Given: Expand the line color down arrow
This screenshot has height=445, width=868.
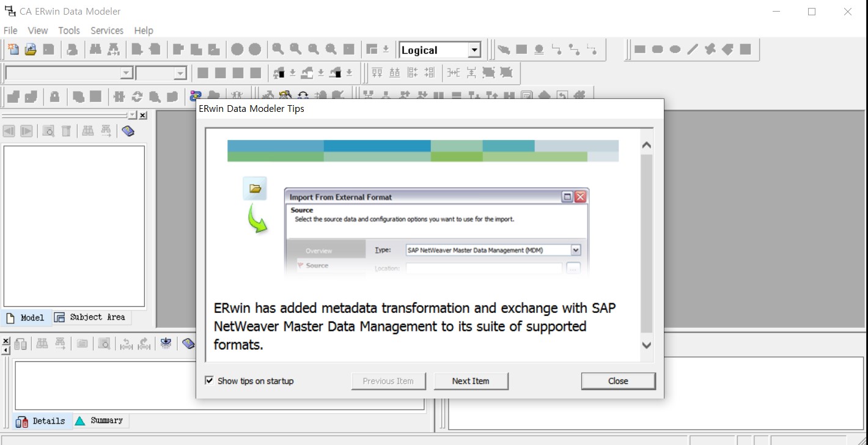Looking at the screenshot, I should click(349, 73).
